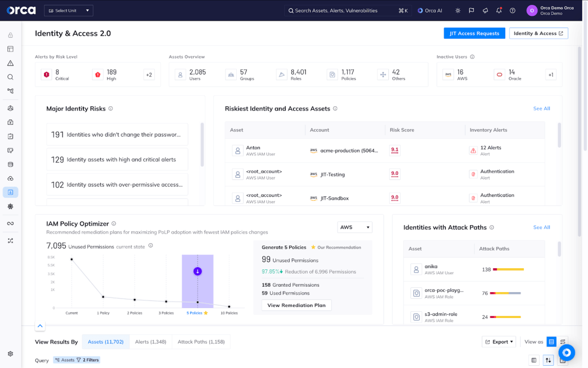The image size is (588, 368).
Task: Open the attack path graph icon in sidebar
Action: tap(10, 91)
